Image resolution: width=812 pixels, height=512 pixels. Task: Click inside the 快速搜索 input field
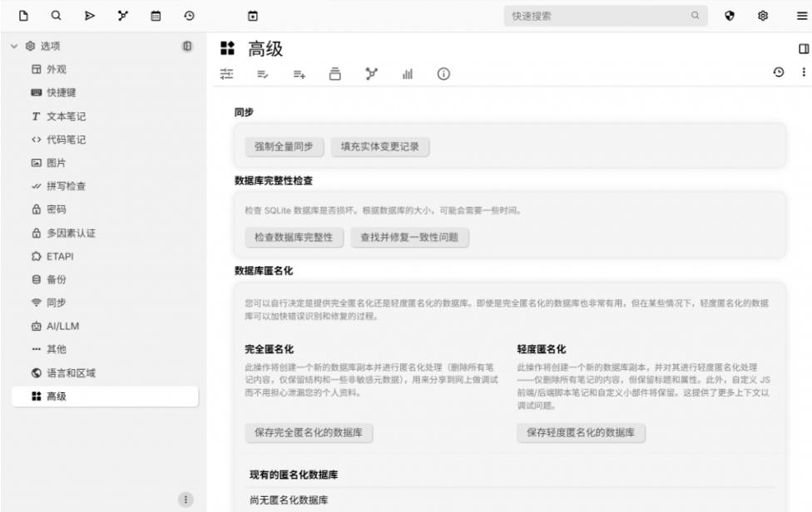(x=607, y=14)
